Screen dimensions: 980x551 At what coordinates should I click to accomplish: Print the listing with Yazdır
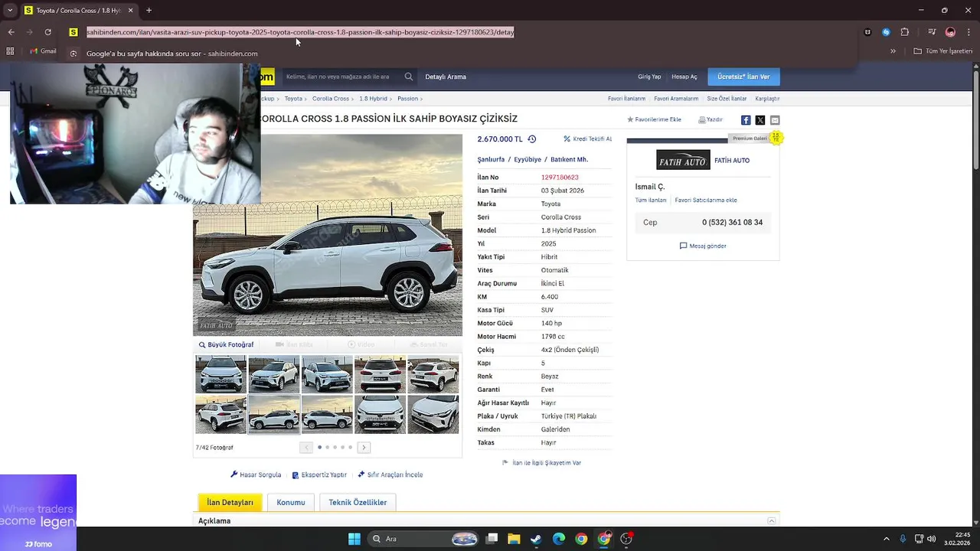pyautogui.click(x=710, y=119)
